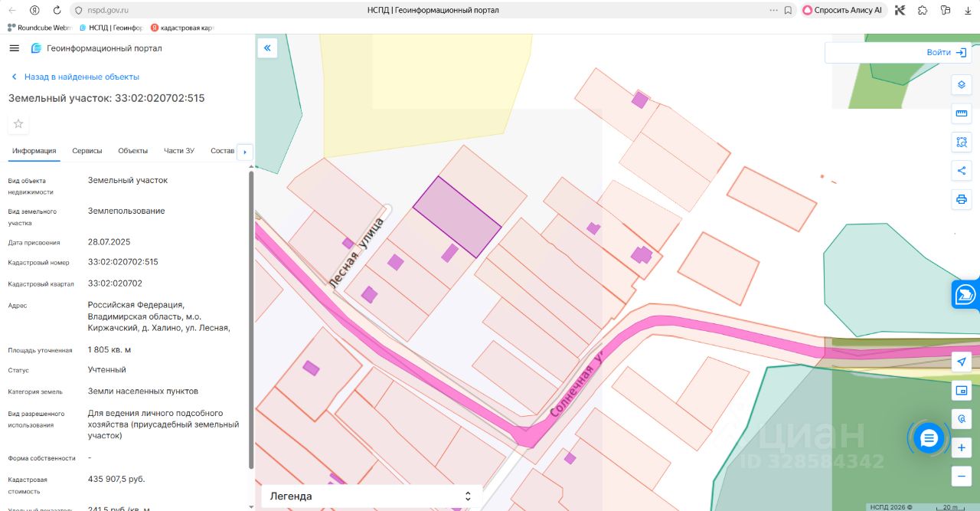Screen dimensions: 980x511
Task: Bookmark this page icon in address bar
Action: coord(788,11)
